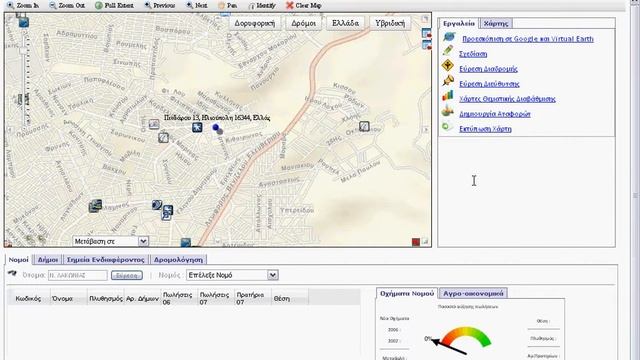Sort by Όνομα column header
The height and width of the screenshot is (360, 640).
click(x=69, y=298)
